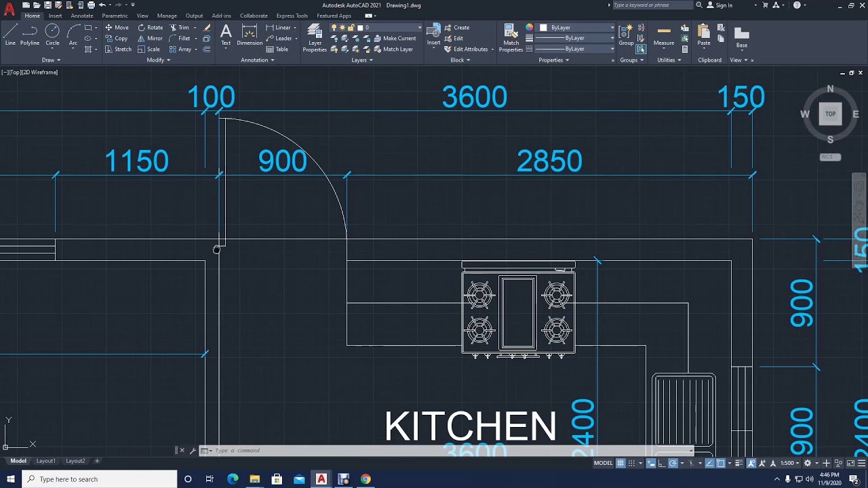The image size is (868, 488).
Task: Click TOP face of ViewCube
Action: (830, 114)
